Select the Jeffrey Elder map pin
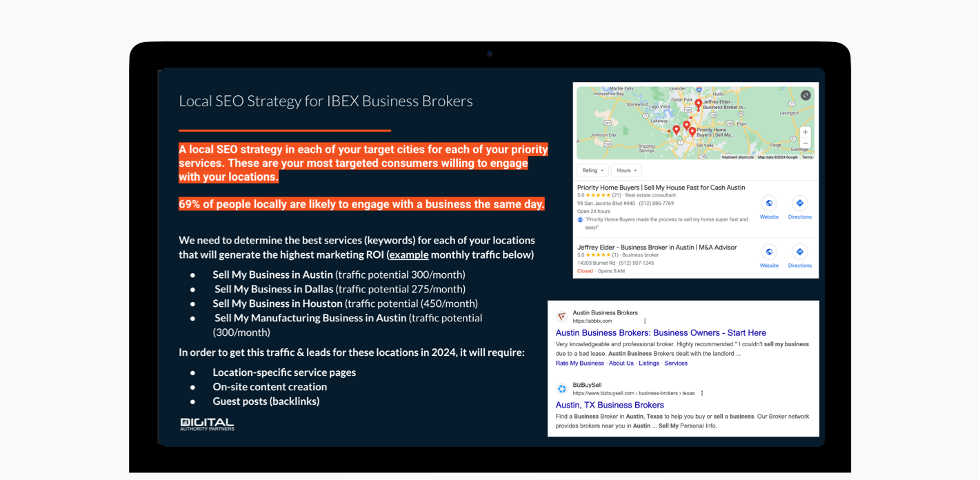This screenshot has width=980, height=480. point(698,104)
